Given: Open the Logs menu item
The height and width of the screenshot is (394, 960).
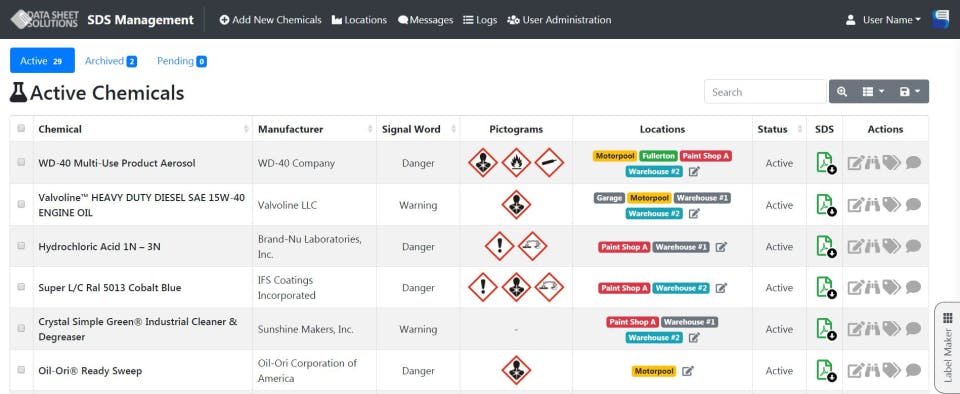Looking at the screenshot, I should click(x=480, y=20).
